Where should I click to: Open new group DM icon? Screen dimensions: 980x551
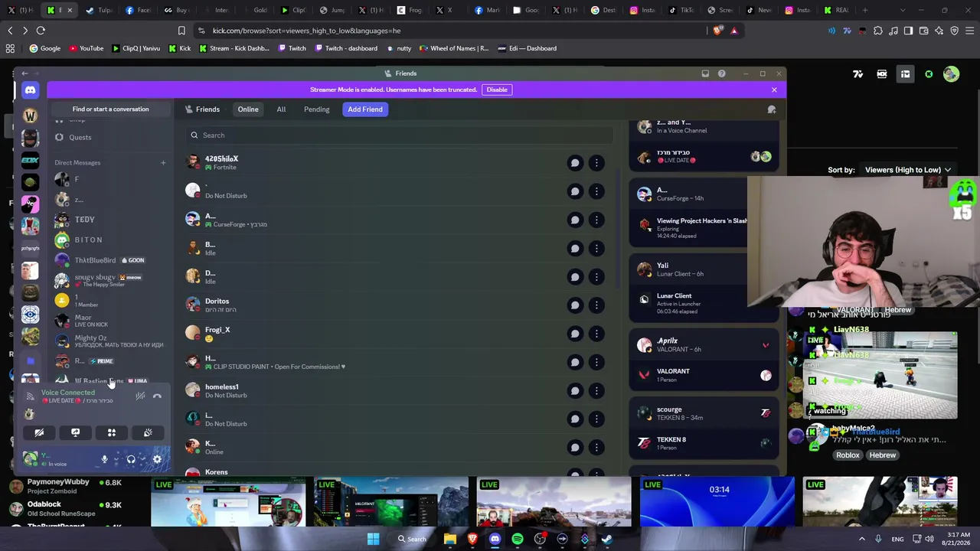[x=772, y=109]
